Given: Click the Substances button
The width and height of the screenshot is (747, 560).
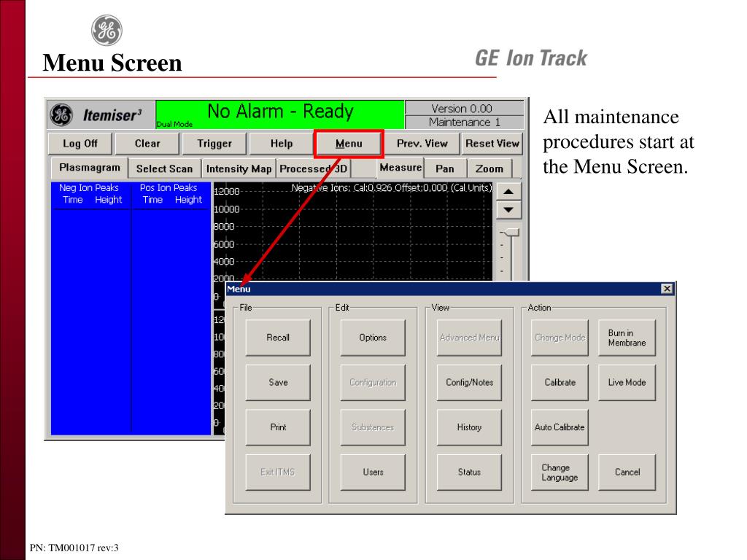Looking at the screenshot, I should click(x=373, y=427).
